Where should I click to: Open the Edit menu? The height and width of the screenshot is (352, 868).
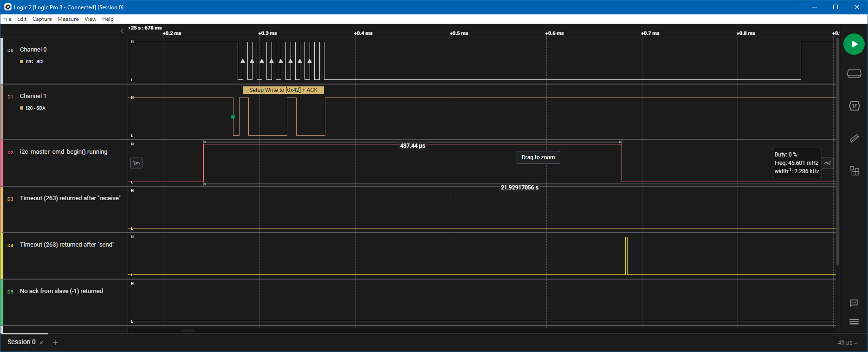[x=22, y=19]
